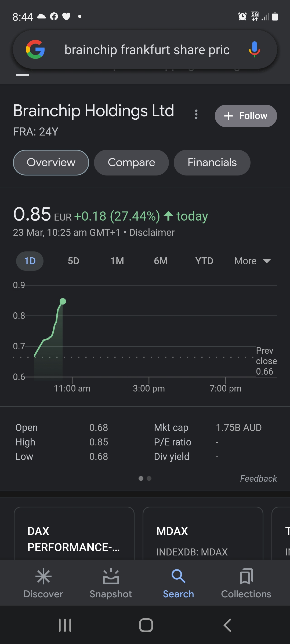Tap the green price point on chart
290x644 pixels.
point(63,301)
